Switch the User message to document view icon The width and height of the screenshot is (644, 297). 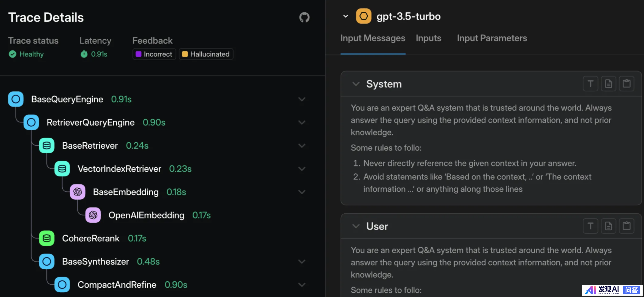click(608, 226)
